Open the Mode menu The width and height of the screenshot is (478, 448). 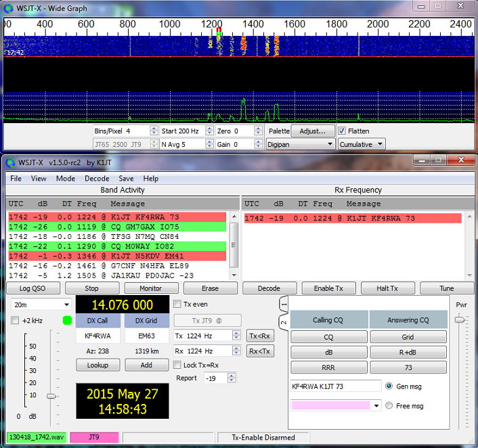66,178
